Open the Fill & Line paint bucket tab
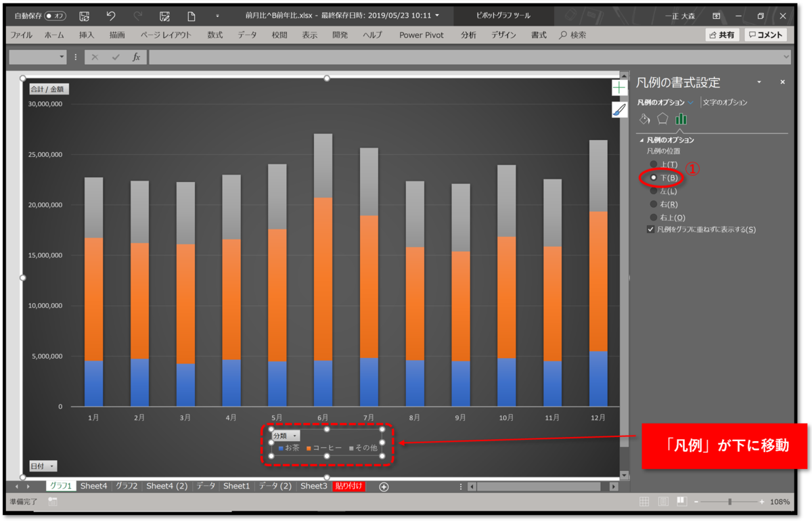Screen dimensions: 812x521 tap(645, 119)
